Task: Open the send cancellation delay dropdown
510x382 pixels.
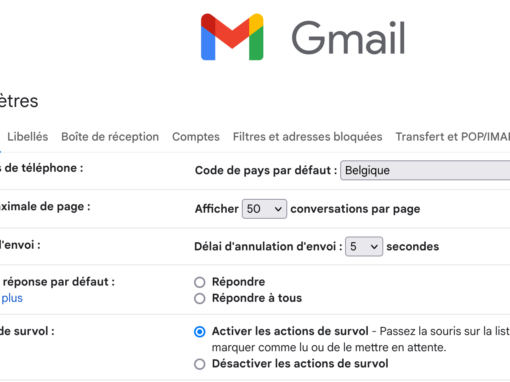Action: 364,247
